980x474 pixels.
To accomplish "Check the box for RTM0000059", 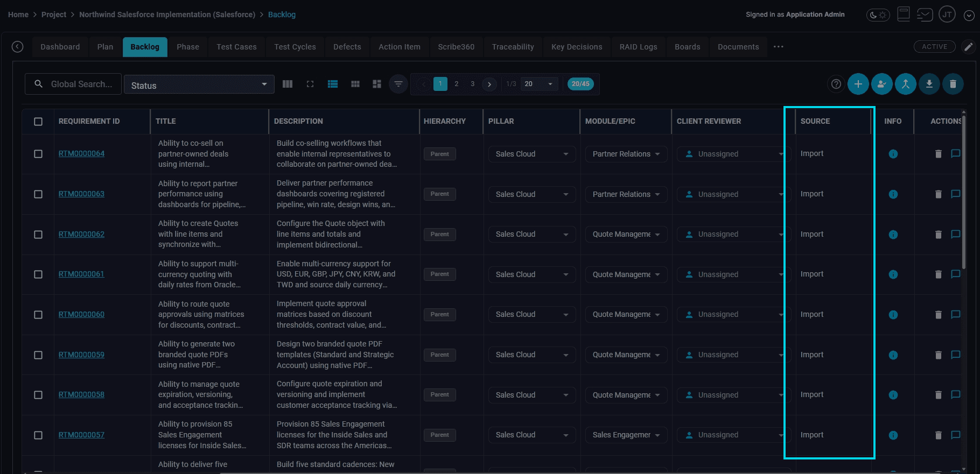I will [38, 355].
